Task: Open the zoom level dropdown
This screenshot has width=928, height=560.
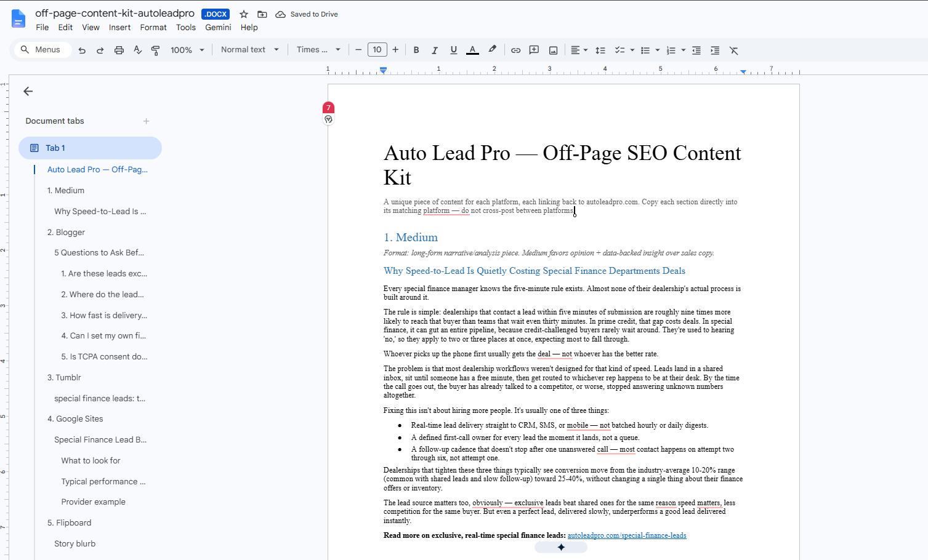Action: point(187,50)
